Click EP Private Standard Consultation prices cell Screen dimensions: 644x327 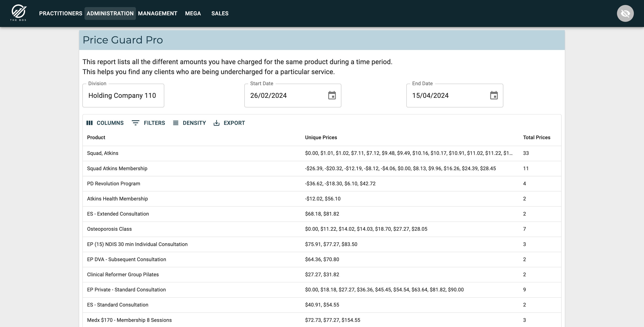tap(410, 289)
